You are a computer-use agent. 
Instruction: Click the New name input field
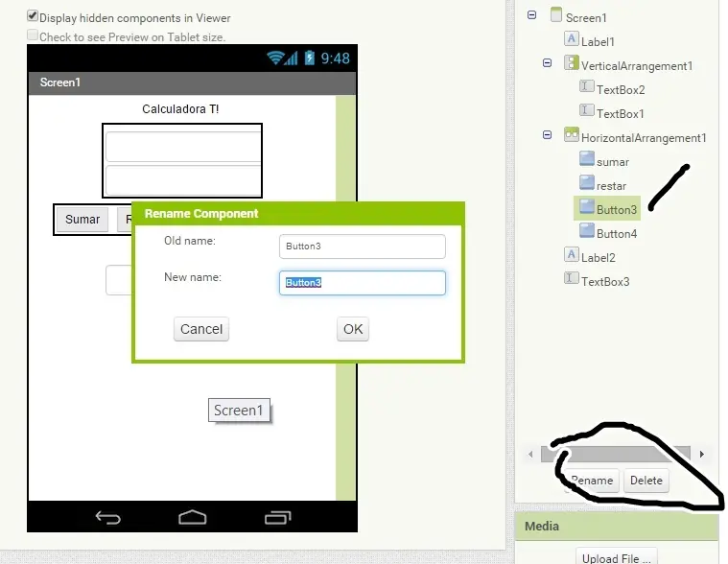point(363,283)
